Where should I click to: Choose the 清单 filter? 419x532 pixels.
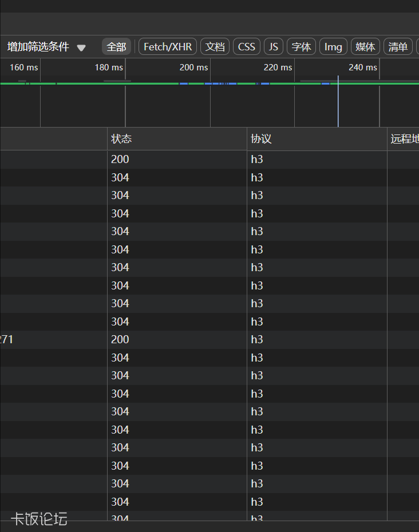(x=398, y=47)
